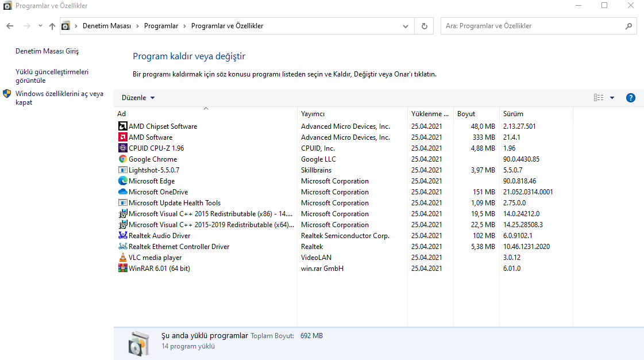Sort list by Boyut column header
This screenshot has width=644, height=360.
point(466,114)
